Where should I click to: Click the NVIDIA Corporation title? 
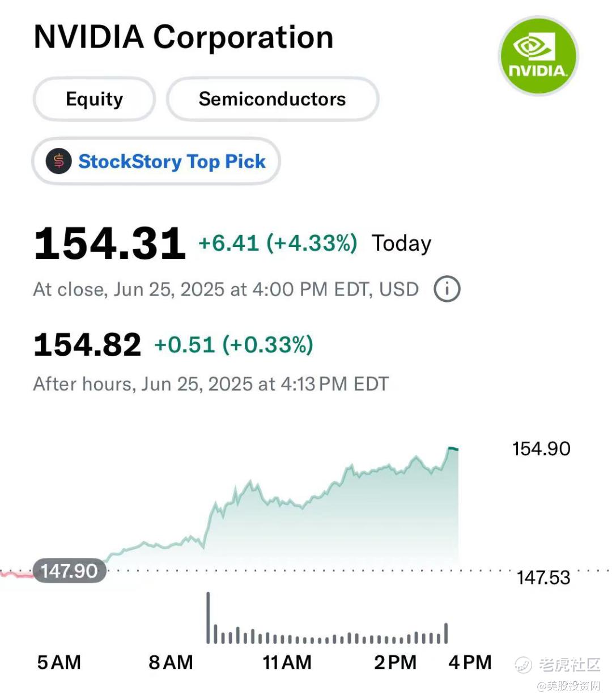coord(184,37)
